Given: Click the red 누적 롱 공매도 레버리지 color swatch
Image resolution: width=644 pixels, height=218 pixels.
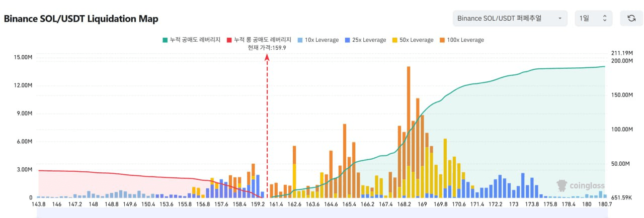Looking at the screenshot, I should pos(229,40).
